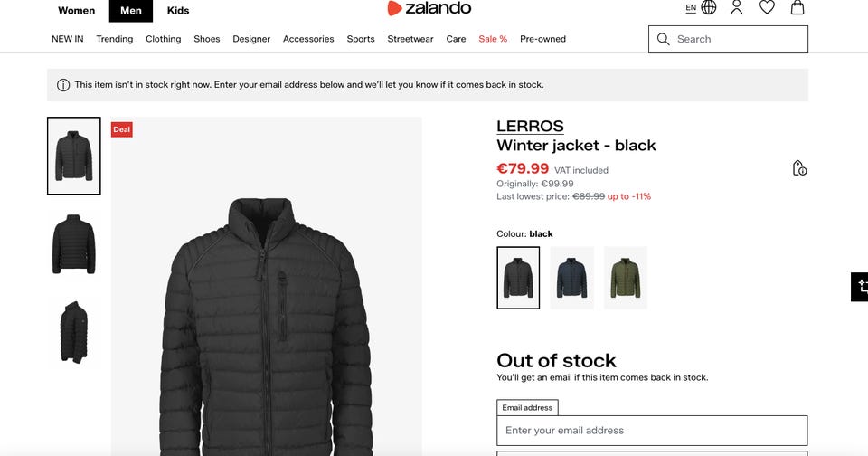Open the user account icon
Screen dimensions: 868x456
pyautogui.click(x=736, y=7)
